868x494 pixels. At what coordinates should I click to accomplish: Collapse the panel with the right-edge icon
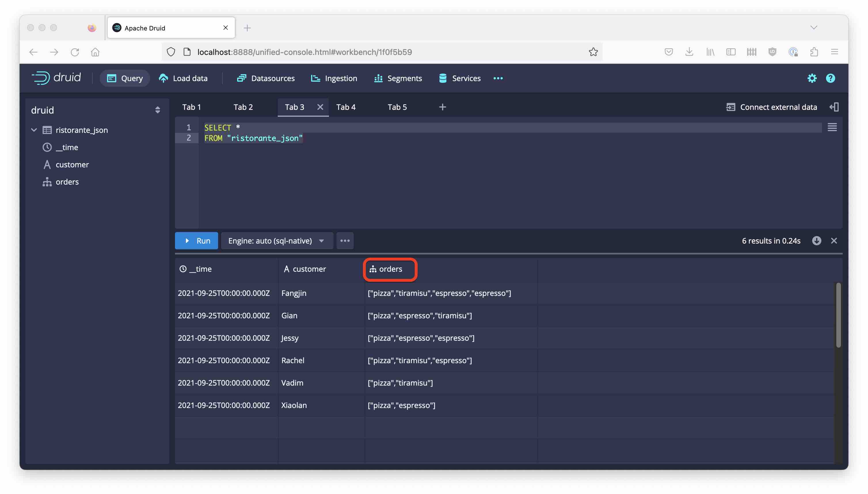(x=834, y=107)
